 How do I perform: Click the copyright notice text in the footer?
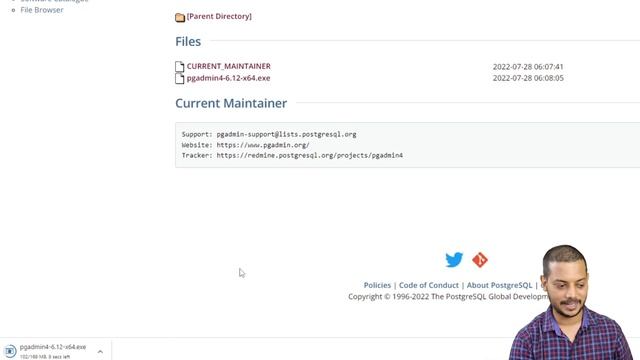pyautogui.click(x=448, y=297)
